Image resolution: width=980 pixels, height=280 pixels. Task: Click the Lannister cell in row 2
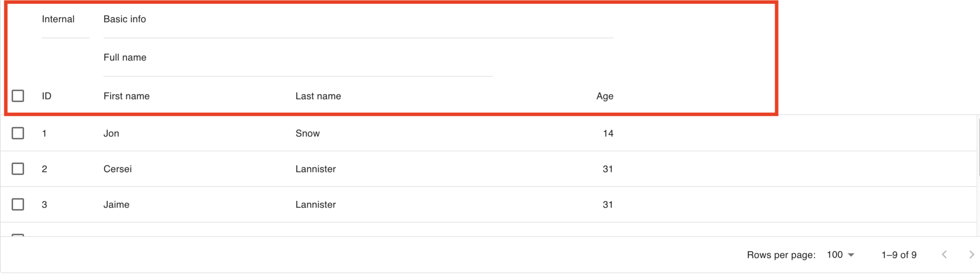(x=315, y=169)
